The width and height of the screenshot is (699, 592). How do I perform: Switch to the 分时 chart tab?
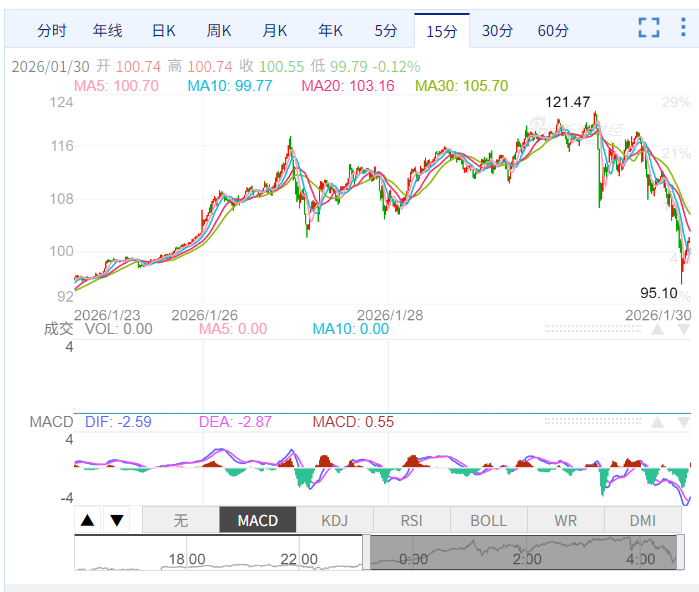coord(52,31)
